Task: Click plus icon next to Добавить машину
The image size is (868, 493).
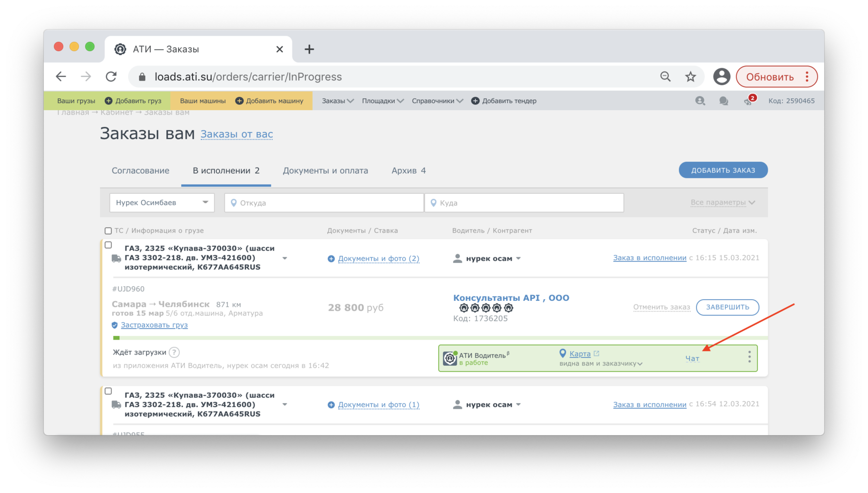Action: coord(239,101)
